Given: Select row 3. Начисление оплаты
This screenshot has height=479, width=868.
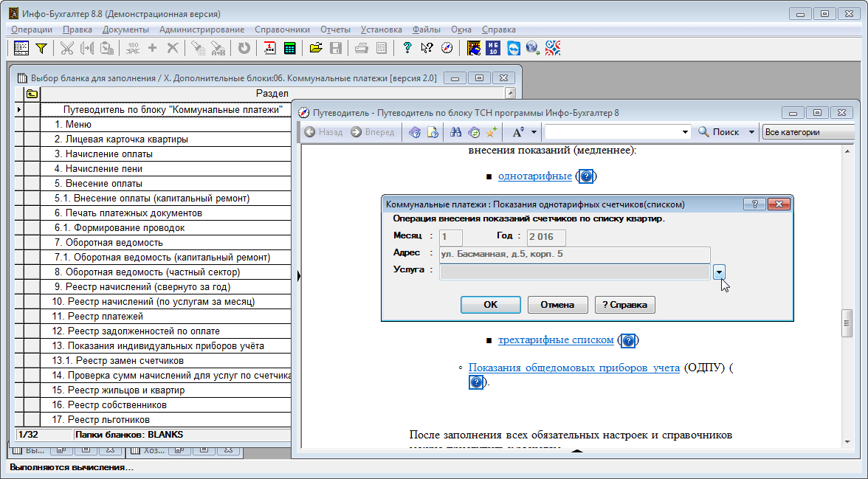Looking at the screenshot, I should 166,154.
